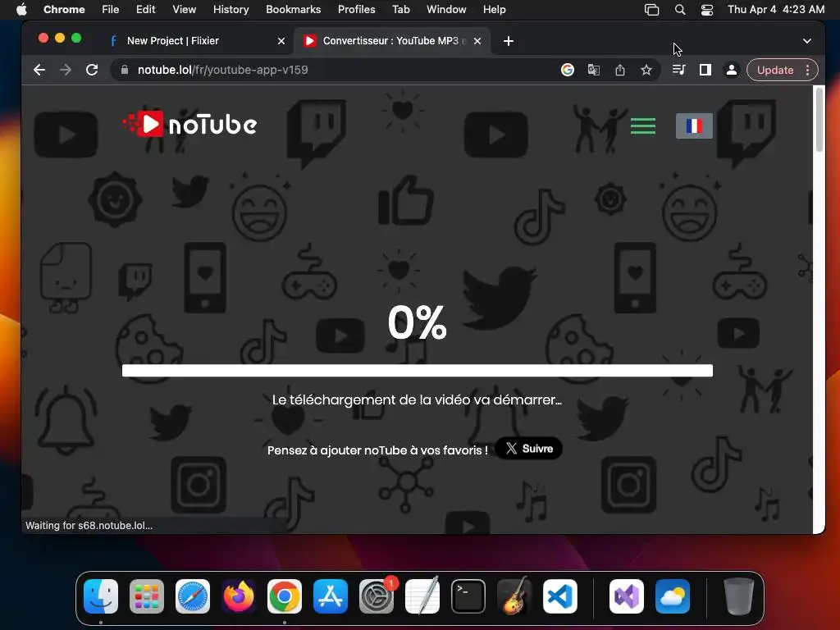840x630 pixels.
Task: Bookmark this tab with star
Action: [646, 70]
